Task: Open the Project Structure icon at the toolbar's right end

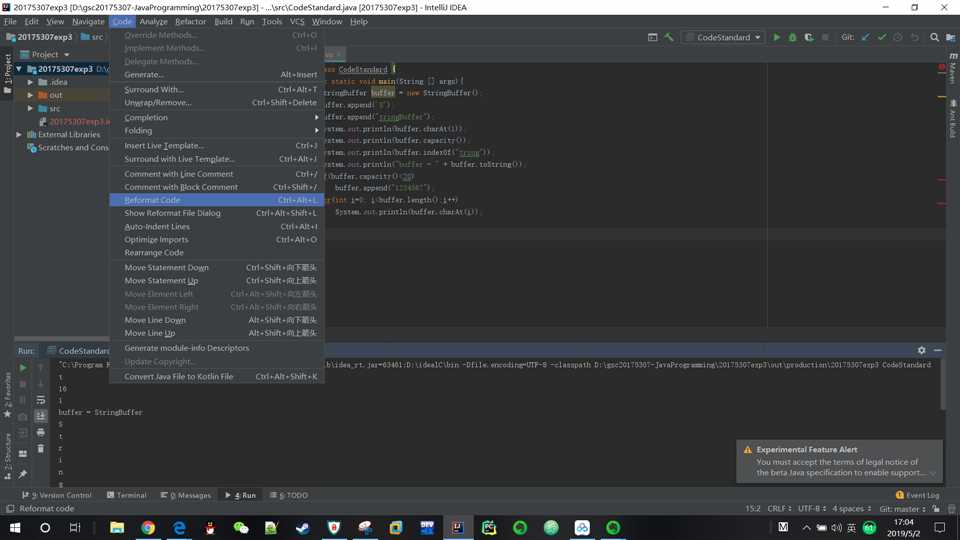Action: 951,37
